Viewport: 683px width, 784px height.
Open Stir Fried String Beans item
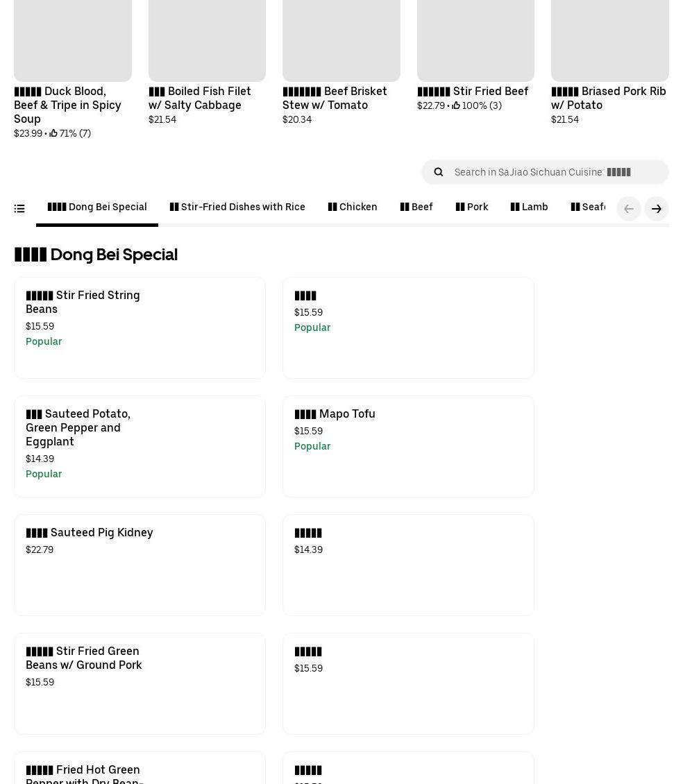tap(139, 327)
